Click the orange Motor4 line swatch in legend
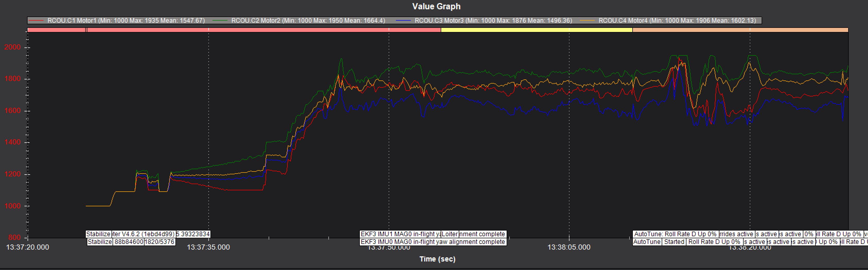Screen dimensions: 868x270 tap(588, 21)
